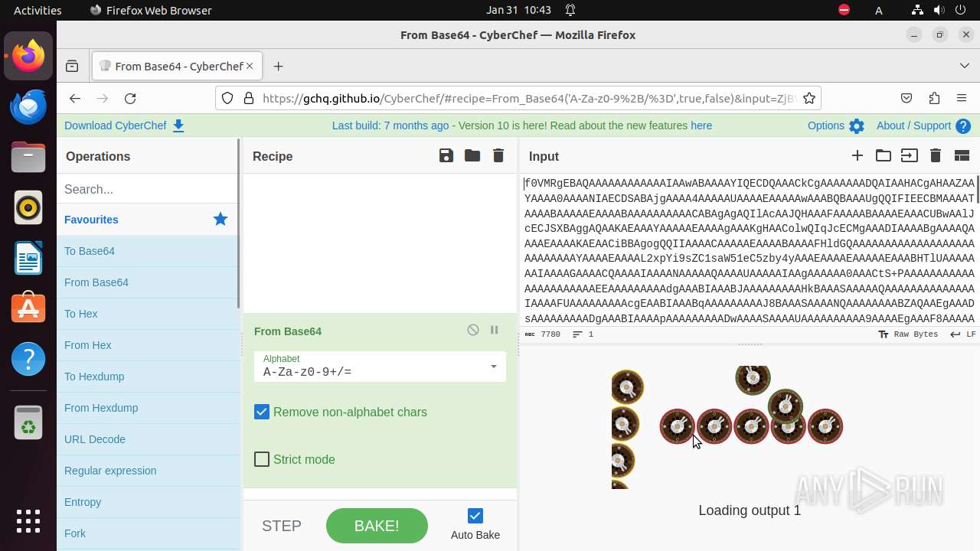980x551 pixels.
Task: Open the system status menu
Action: pos(939,10)
